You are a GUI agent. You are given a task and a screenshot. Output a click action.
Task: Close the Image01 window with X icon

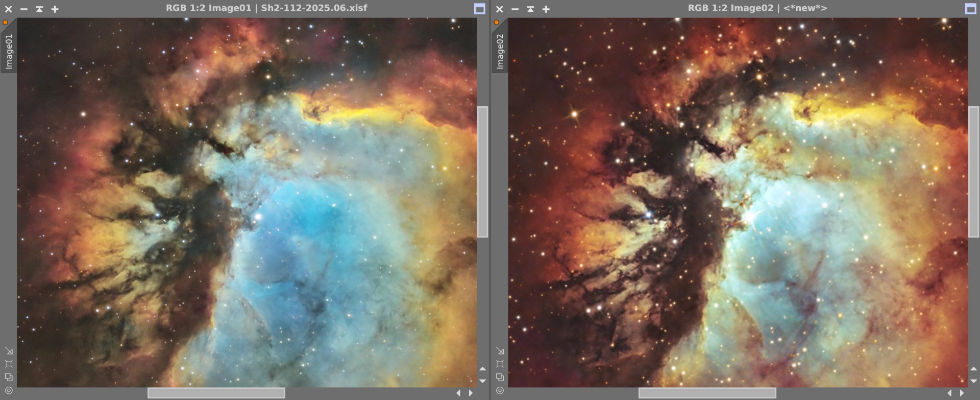[x=9, y=9]
